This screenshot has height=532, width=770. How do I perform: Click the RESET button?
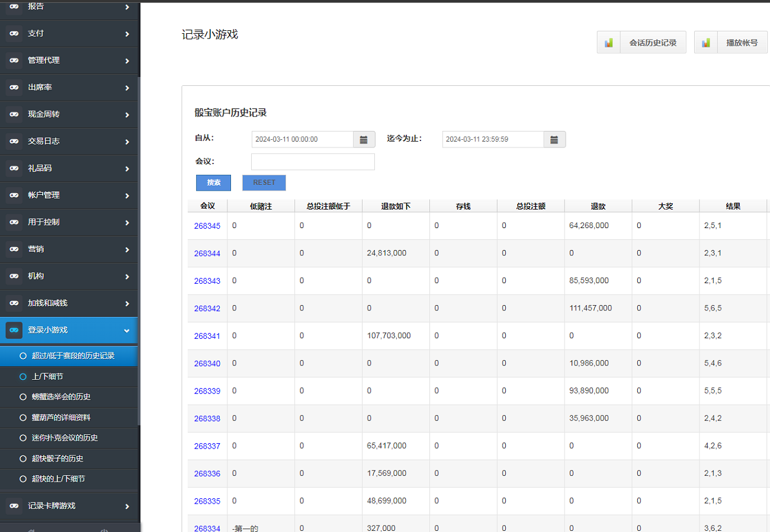(x=264, y=183)
